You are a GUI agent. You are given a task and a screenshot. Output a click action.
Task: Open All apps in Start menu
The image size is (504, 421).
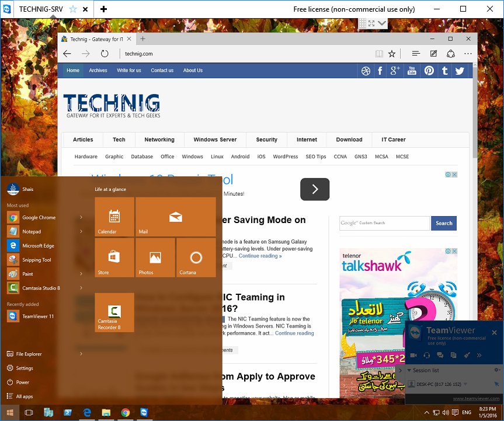point(20,396)
